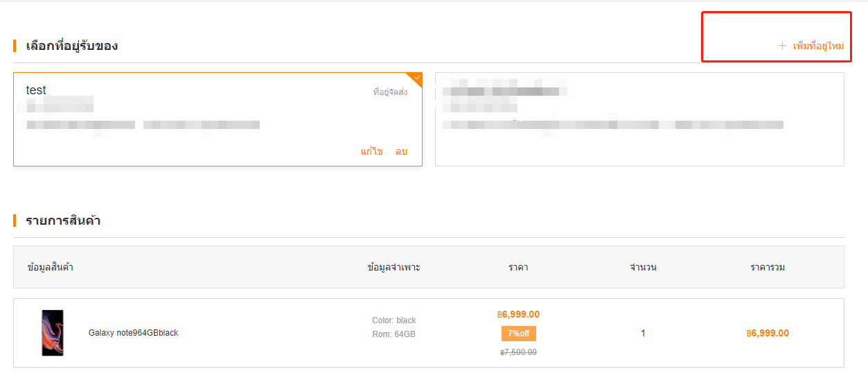Viewport: 868px width, 387px height.
Task: Click the ราคารวม column header
Action: click(x=768, y=267)
